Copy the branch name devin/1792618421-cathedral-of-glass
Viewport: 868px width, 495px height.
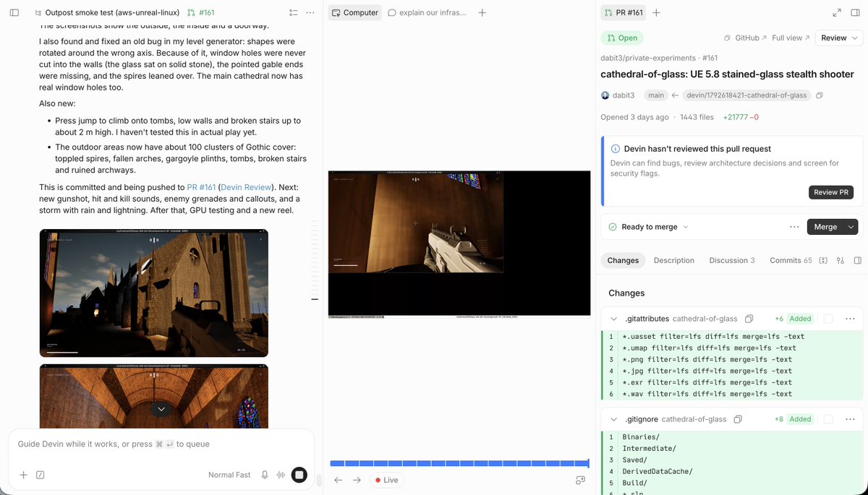pos(819,95)
